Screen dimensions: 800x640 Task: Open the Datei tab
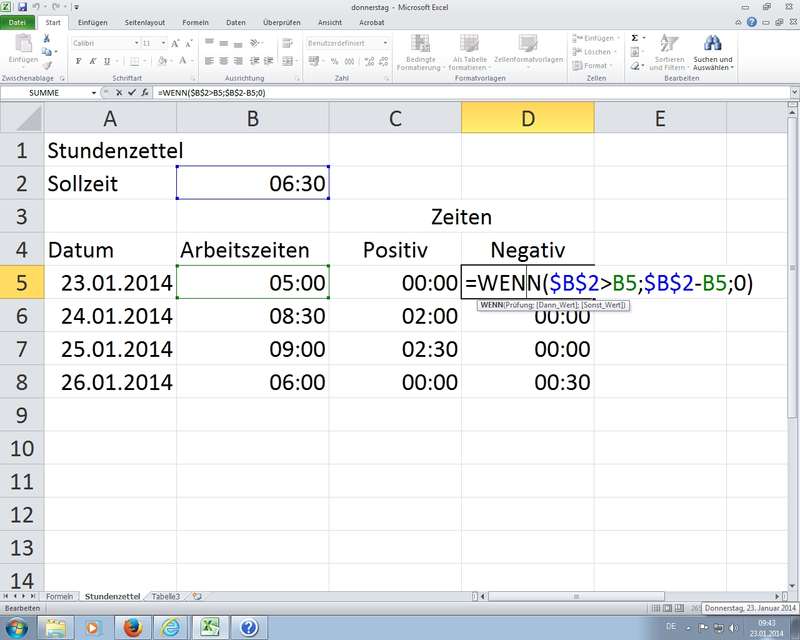coord(17,22)
